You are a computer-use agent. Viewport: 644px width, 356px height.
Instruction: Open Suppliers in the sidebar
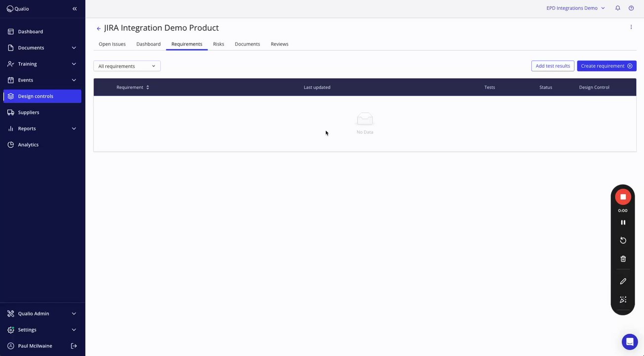pyautogui.click(x=42, y=112)
